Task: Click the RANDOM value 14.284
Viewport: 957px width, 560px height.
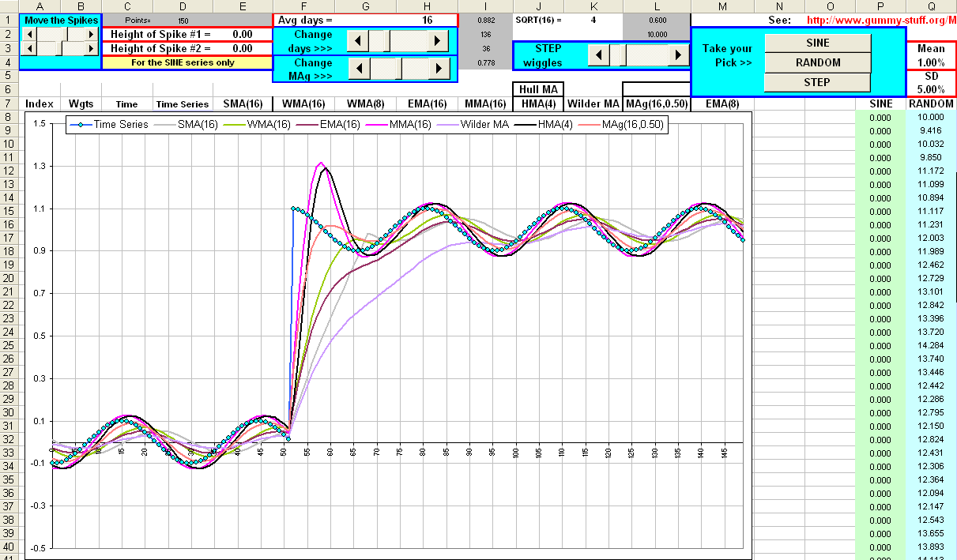Action: click(932, 345)
